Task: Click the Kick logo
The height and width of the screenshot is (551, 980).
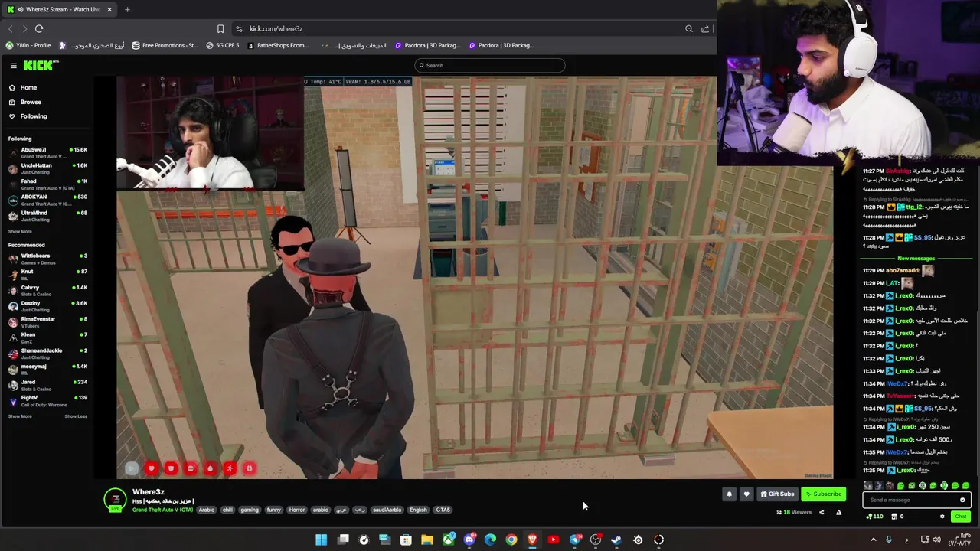Action: (41, 66)
